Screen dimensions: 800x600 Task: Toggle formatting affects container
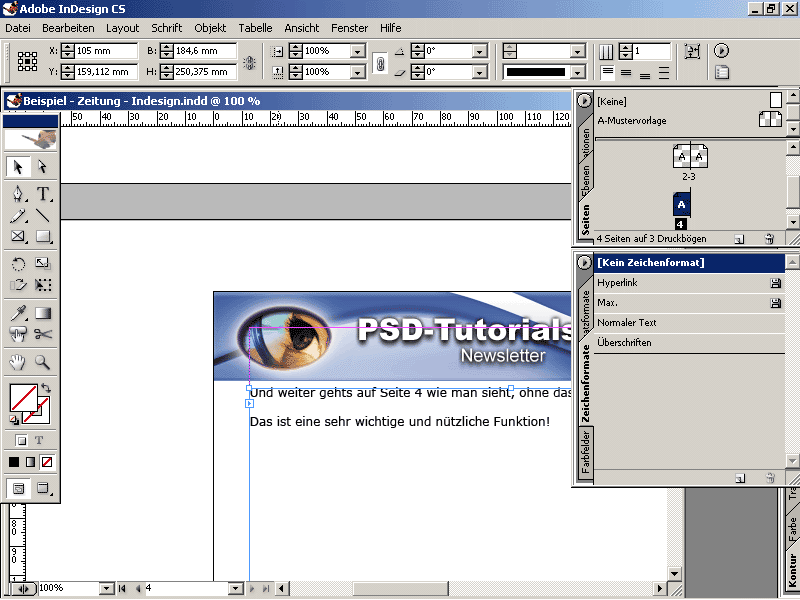(x=21, y=440)
